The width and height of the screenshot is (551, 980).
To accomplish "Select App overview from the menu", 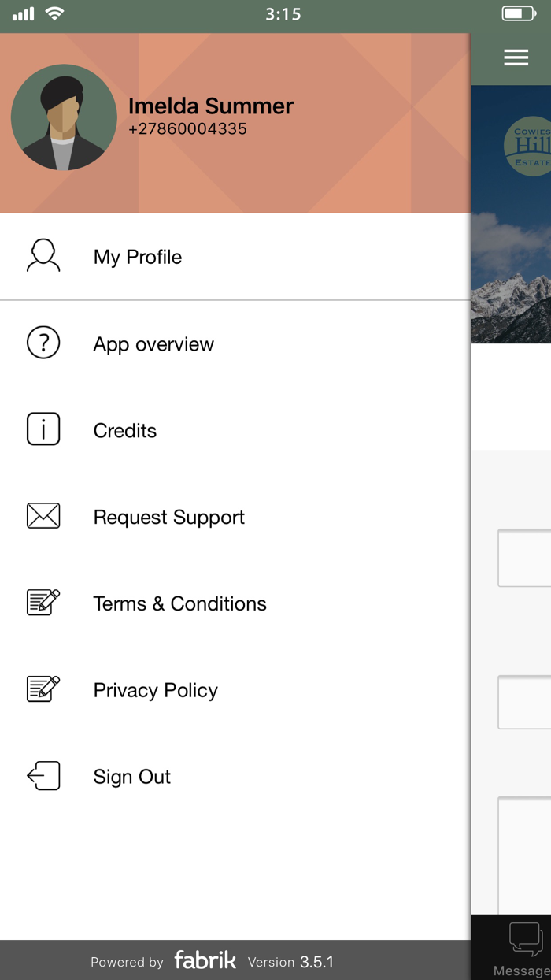I will [153, 344].
